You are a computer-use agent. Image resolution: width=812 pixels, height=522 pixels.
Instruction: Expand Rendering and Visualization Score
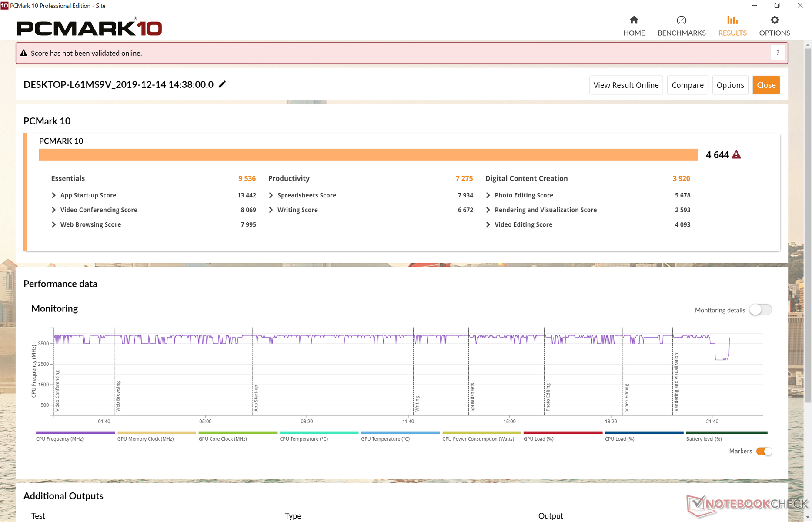[x=488, y=210]
